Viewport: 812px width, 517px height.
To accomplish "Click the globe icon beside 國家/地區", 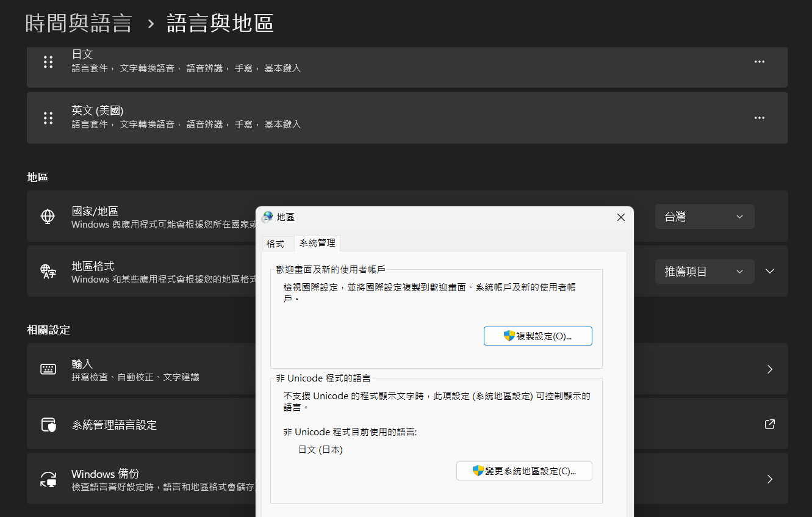I will click(x=48, y=217).
